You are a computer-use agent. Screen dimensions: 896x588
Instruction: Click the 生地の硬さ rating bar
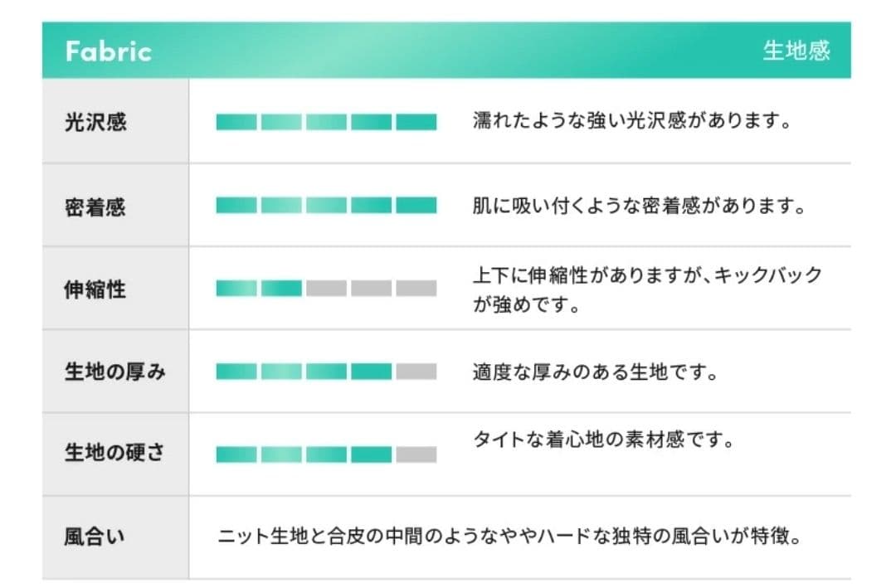point(326,454)
